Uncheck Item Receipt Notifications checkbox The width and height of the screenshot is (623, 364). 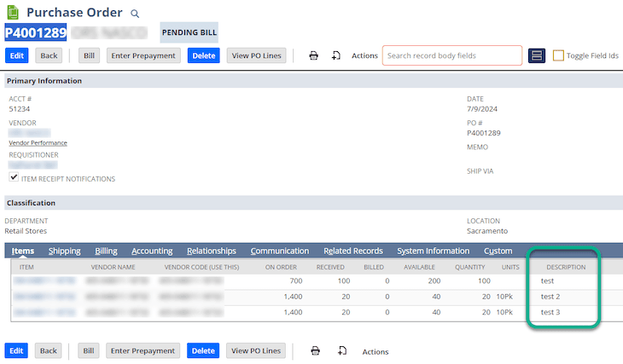tap(14, 177)
